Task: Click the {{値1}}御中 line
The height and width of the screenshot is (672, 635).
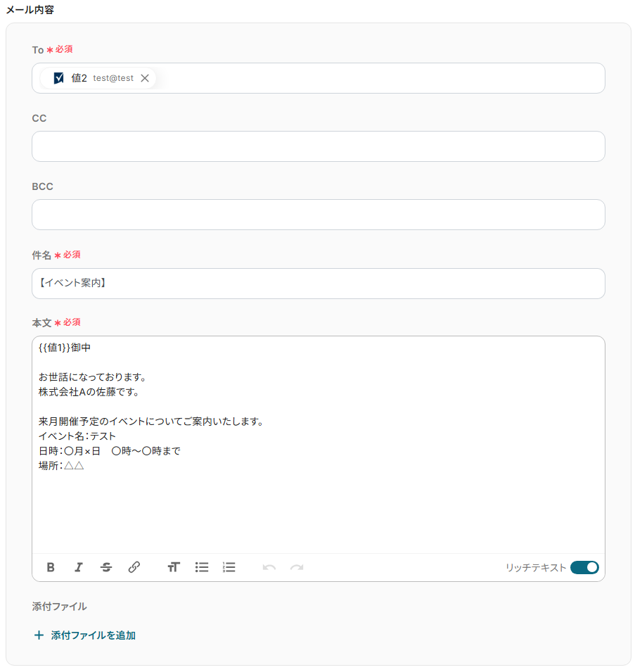Action: [x=65, y=348]
